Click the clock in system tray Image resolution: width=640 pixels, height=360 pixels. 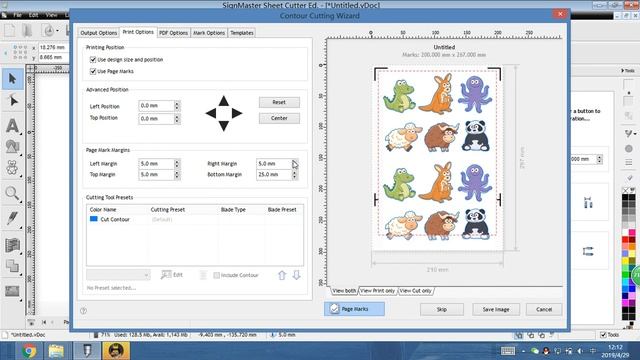click(x=616, y=351)
